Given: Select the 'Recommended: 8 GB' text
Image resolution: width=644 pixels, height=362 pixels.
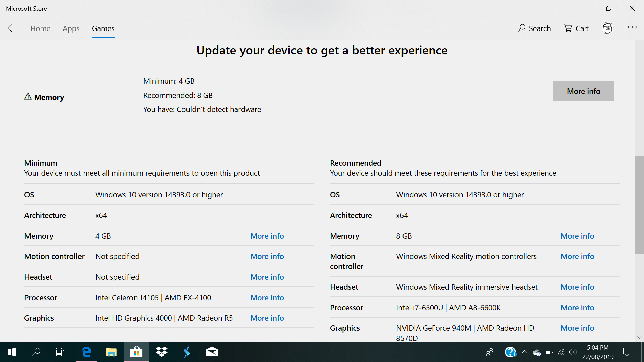Looking at the screenshot, I should (x=178, y=95).
